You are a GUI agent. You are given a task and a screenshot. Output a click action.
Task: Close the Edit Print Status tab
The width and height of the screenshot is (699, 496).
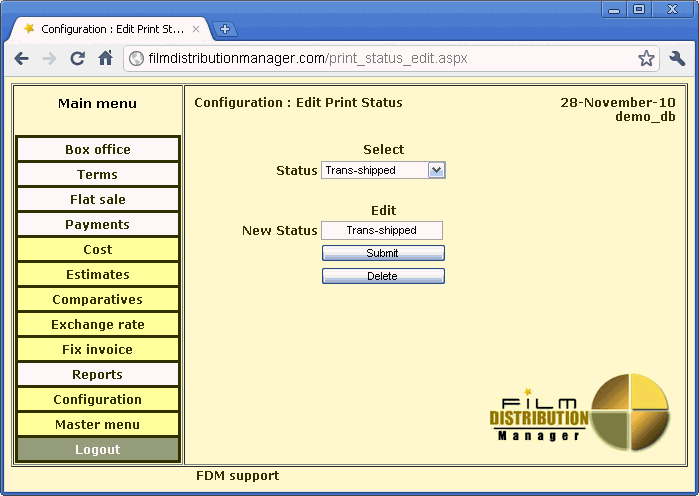tap(196, 29)
